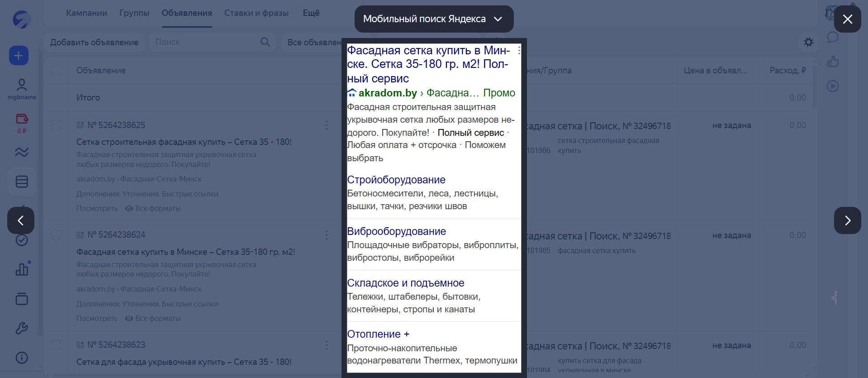Open the Фасадная сетка купить в Минске preview headline
Screen dimensions: 868x378
pos(428,64)
